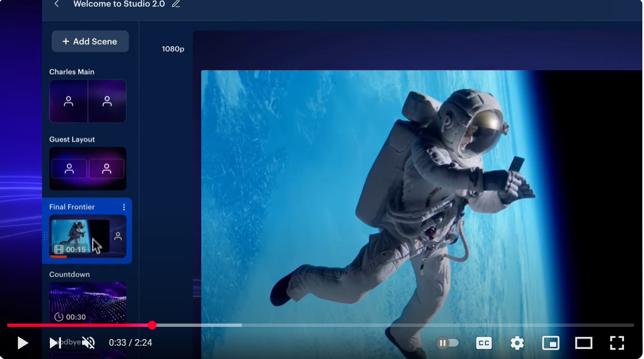Open the Final Frontier scene thumbnail
The width and height of the screenshot is (644, 359).
tap(88, 236)
